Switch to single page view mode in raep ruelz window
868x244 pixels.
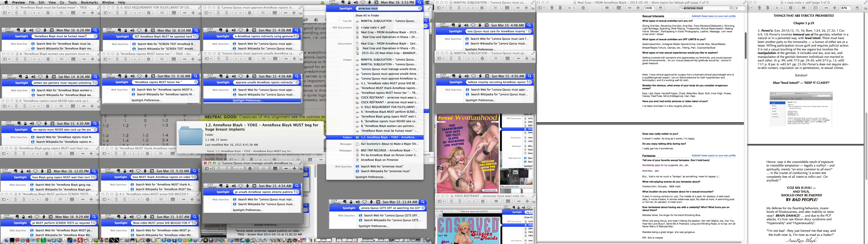point(815,8)
